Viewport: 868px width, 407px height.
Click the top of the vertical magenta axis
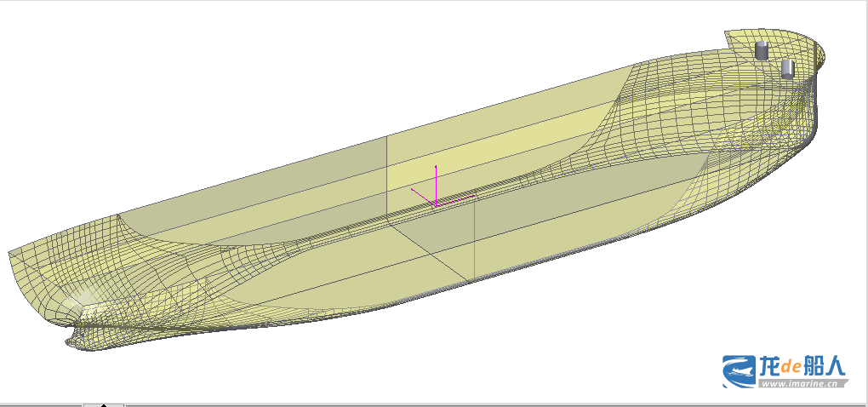(x=436, y=167)
